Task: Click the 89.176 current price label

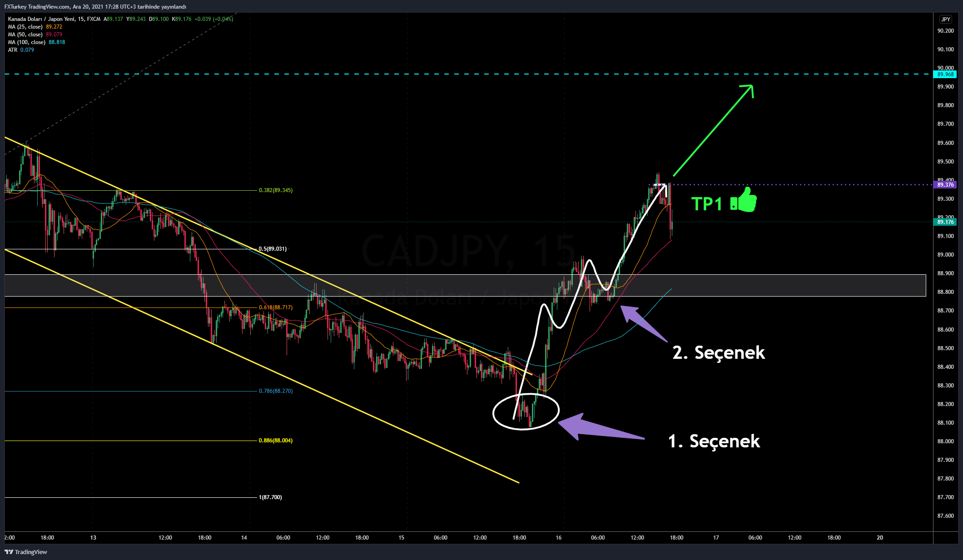Action: [x=945, y=222]
